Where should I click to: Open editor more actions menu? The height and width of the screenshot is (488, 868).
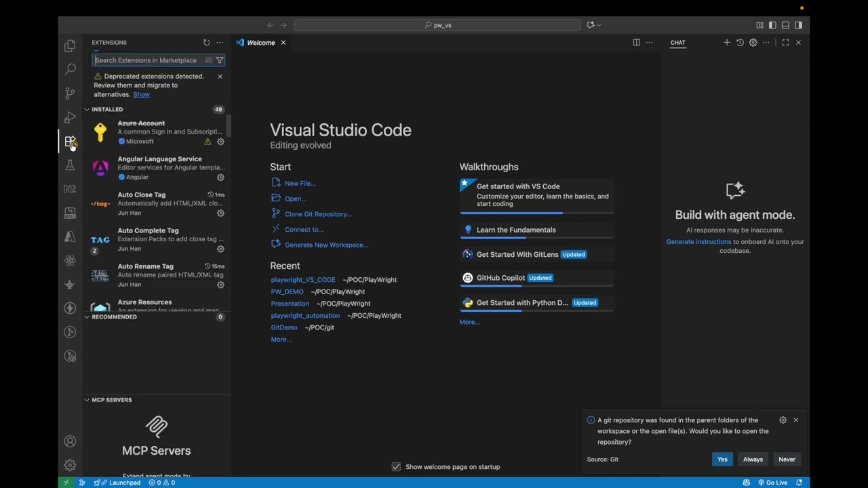649,42
